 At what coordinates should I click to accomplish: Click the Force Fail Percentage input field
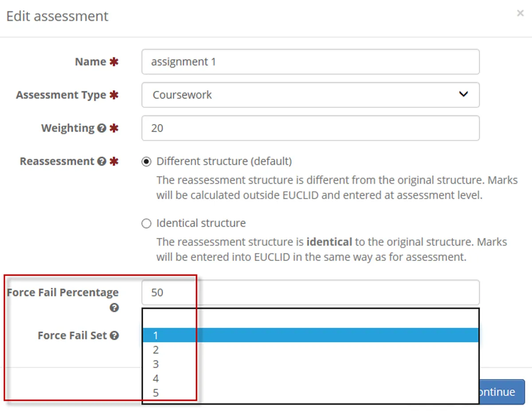[x=310, y=292]
